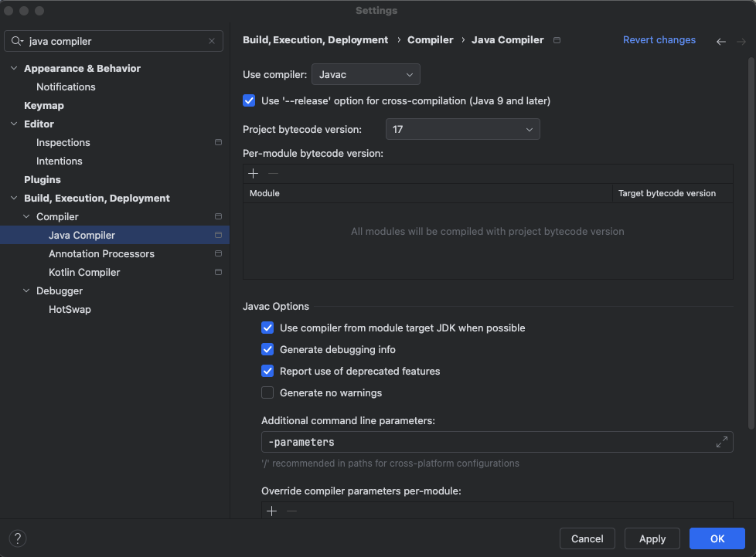Image resolution: width=756 pixels, height=557 pixels.
Task: Open the help question mark button
Action: tap(18, 538)
